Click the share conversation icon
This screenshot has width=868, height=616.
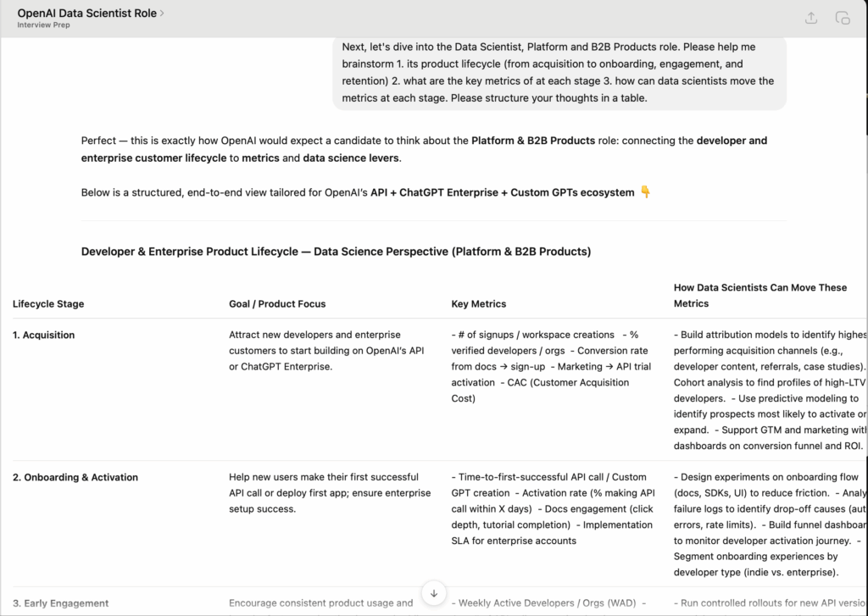pos(811,18)
